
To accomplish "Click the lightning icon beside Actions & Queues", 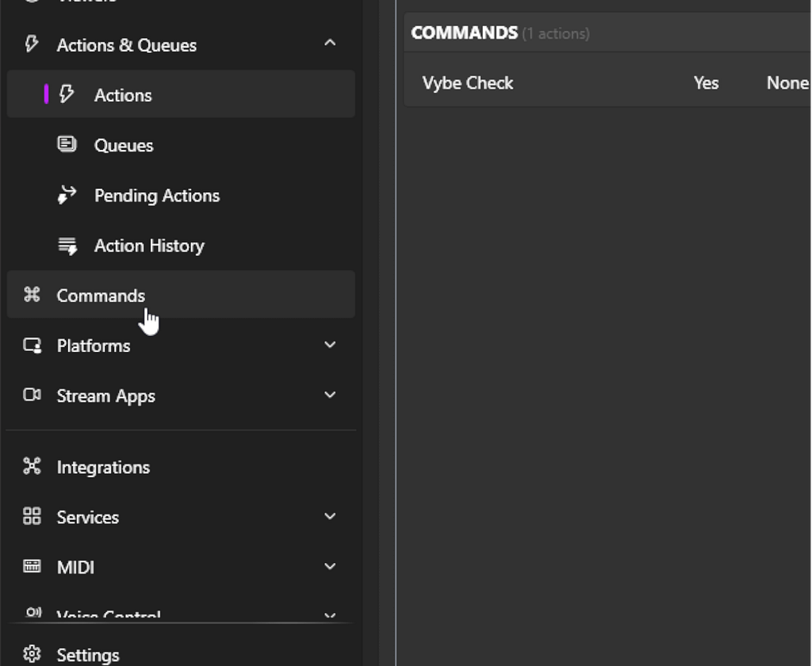I will (x=32, y=44).
